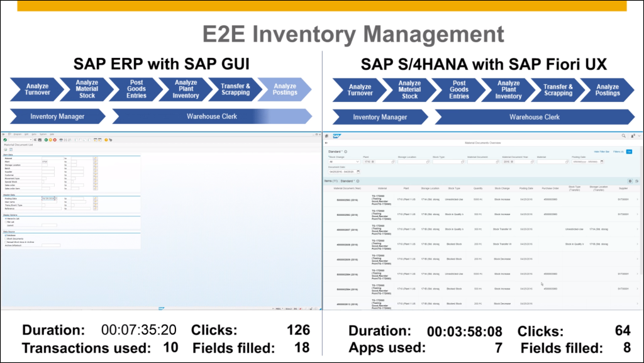The image size is (644, 363).
Task: Click the Execute clock icon under Material Document List
Action: coord(5,150)
